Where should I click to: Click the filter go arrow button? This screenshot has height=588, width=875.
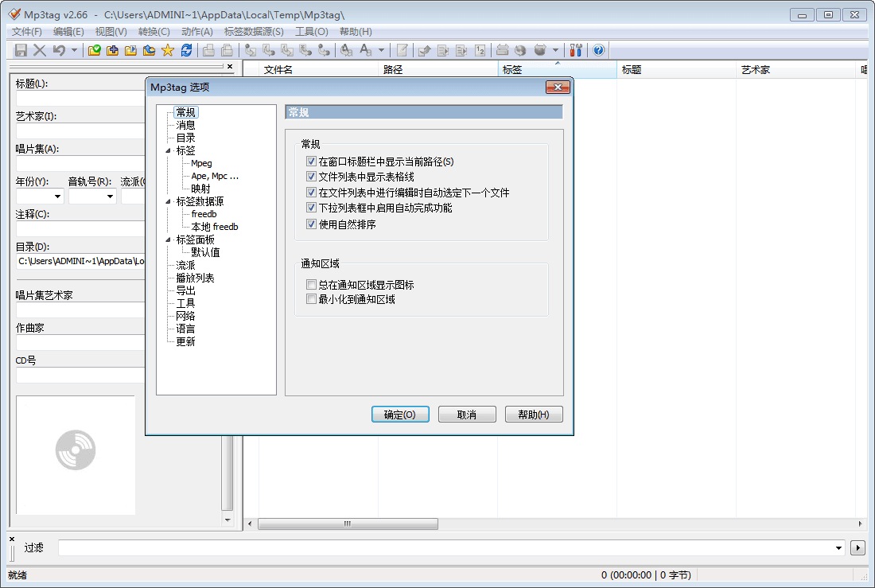coord(857,547)
